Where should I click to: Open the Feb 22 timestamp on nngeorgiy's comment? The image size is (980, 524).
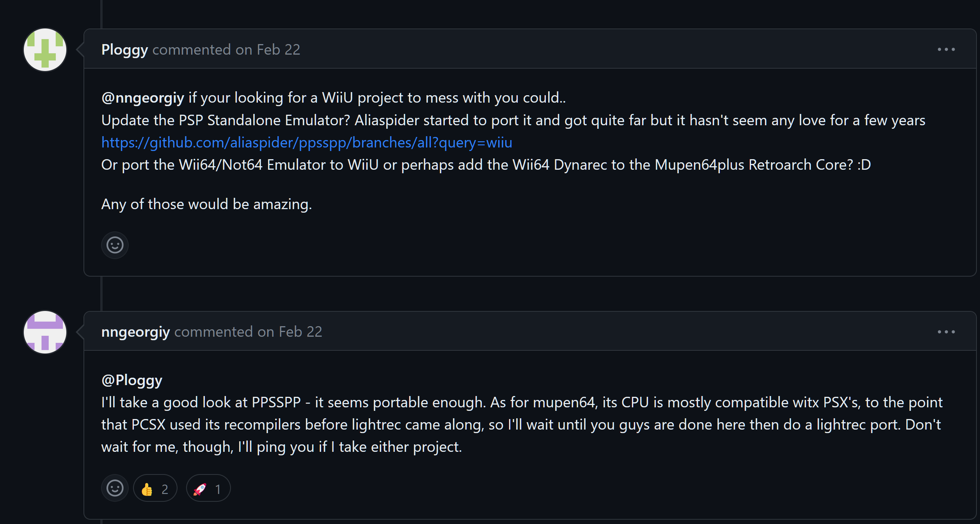pyautogui.click(x=300, y=332)
